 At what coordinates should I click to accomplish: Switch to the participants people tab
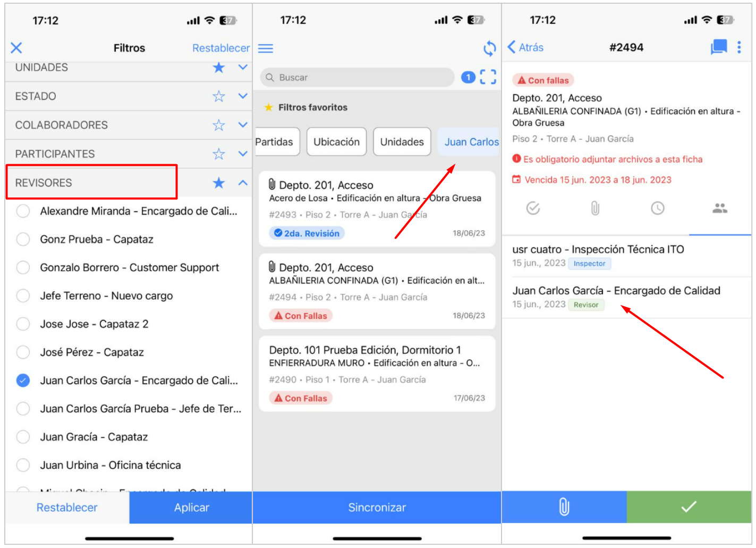[x=719, y=208]
